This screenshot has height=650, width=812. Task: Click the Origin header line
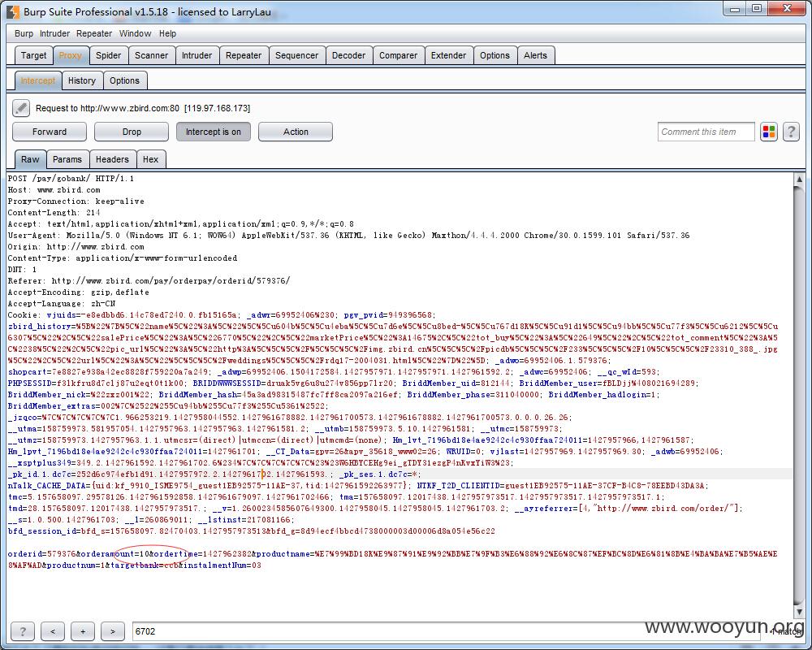pyautogui.click(x=76, y=247)
